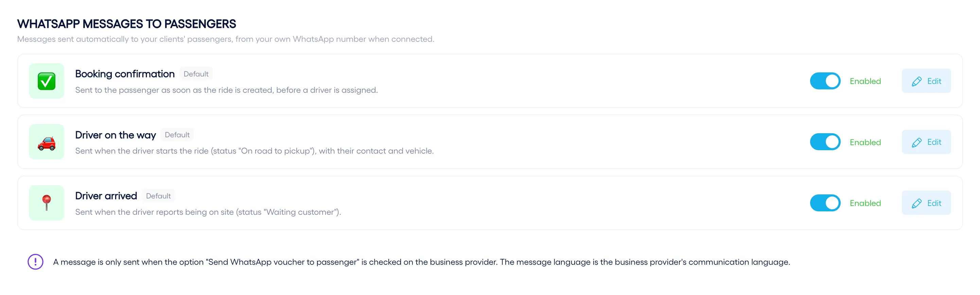Switch off the Driver arrived toggle

825,203
